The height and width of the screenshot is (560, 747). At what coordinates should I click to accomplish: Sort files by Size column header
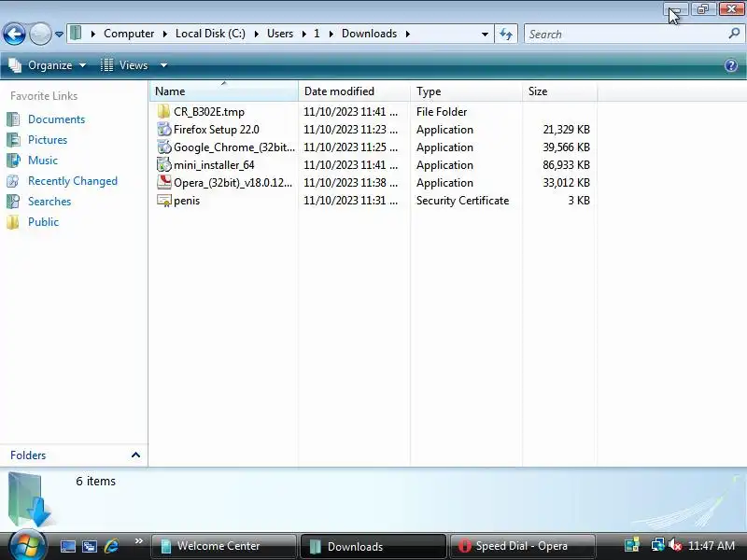(x=559, y=91)
